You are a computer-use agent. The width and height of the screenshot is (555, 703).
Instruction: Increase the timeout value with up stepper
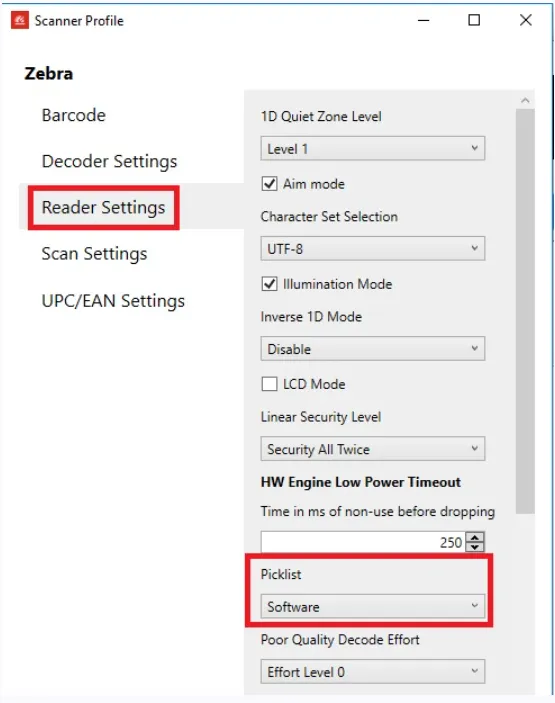[x=475, y=537]
